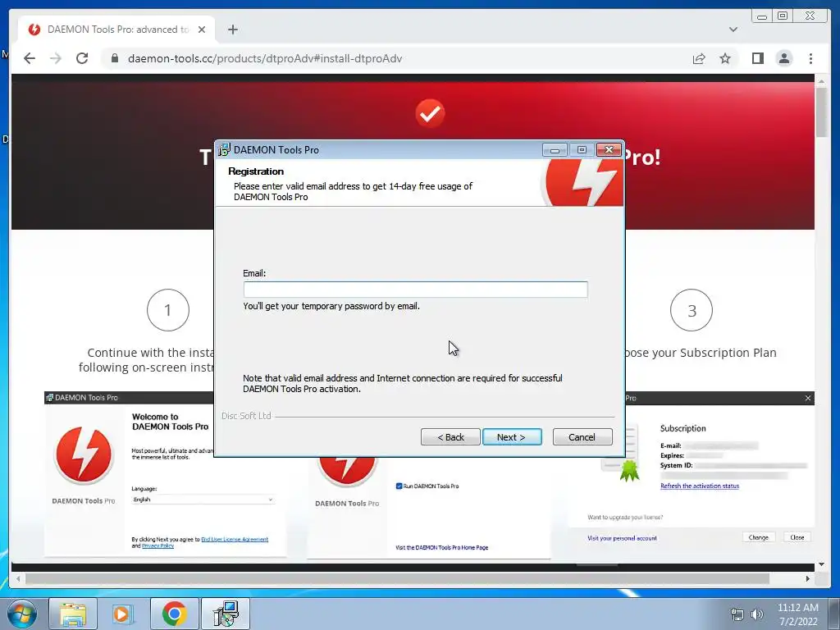Click the installer icon in taskbar

[x=226, y=614]
